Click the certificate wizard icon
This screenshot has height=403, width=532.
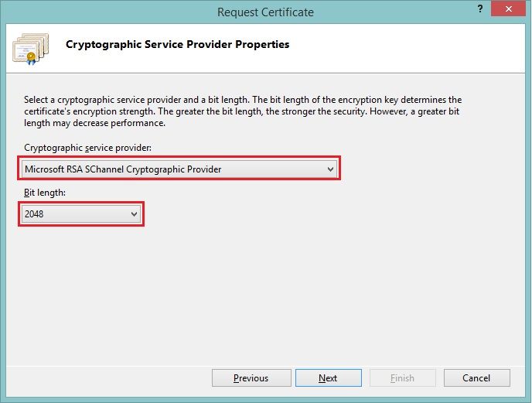click(30, 48)
